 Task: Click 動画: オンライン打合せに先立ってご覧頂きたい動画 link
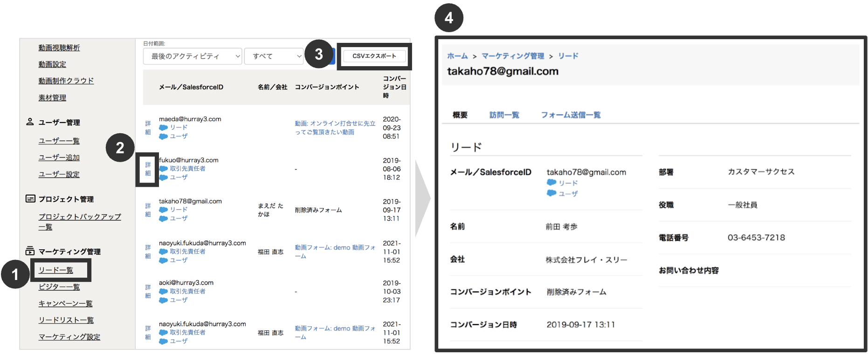335,128
